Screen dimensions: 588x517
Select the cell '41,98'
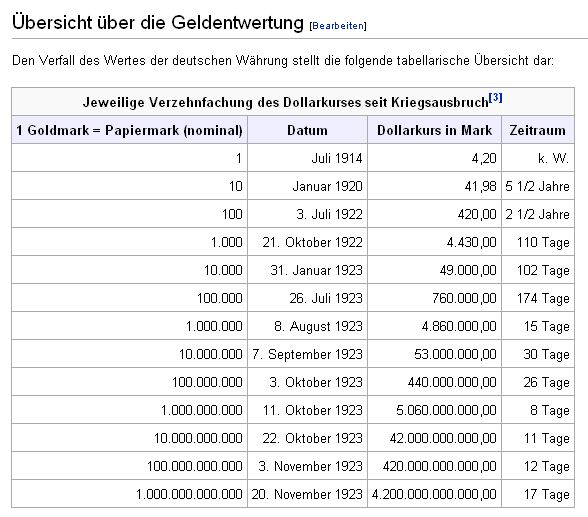tap(434, 186)
